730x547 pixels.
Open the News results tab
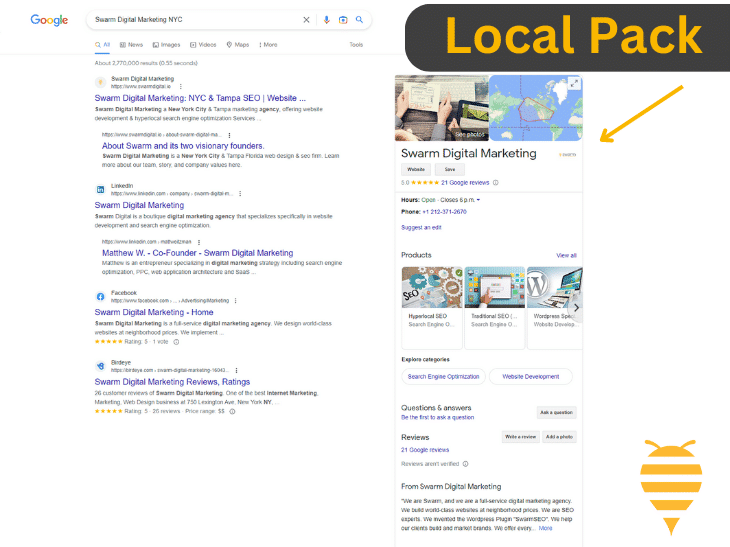131,45
